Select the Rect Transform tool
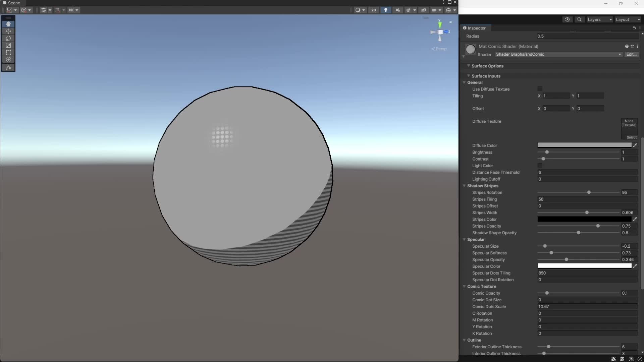This screenshot has height=362, width=644. click(x=8, y=53)
